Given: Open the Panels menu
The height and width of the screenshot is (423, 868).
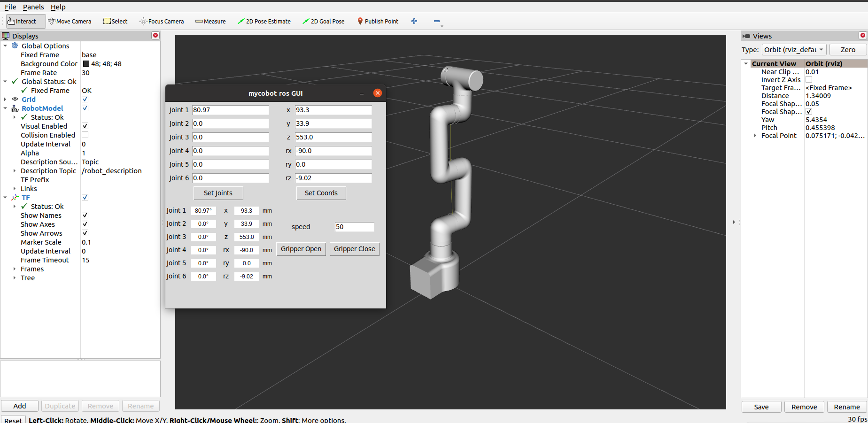Looking at the screenshot, I should pos(33,7).
